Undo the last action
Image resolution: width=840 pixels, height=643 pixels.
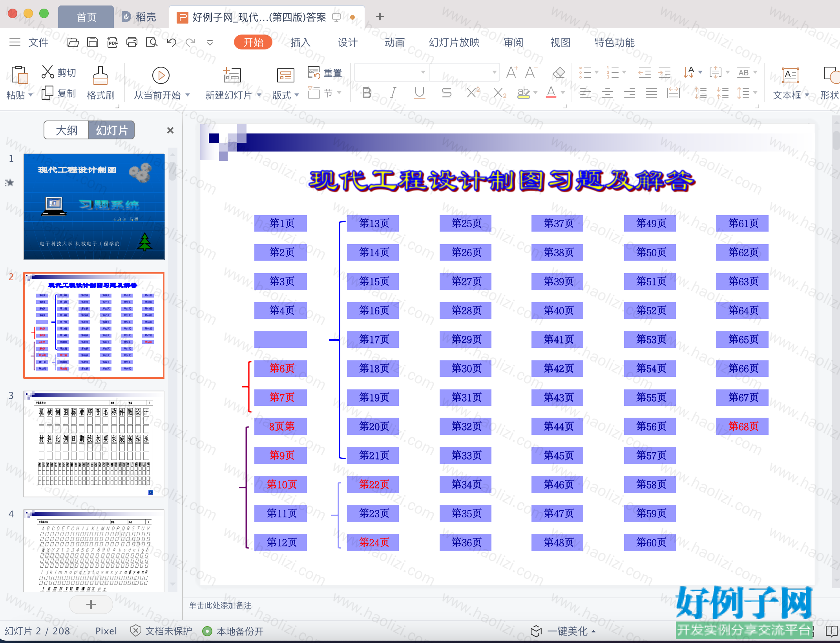172,42
